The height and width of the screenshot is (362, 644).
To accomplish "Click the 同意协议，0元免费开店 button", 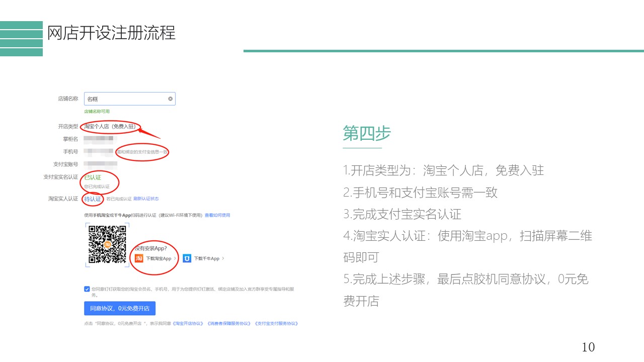I will pos(120,308).
